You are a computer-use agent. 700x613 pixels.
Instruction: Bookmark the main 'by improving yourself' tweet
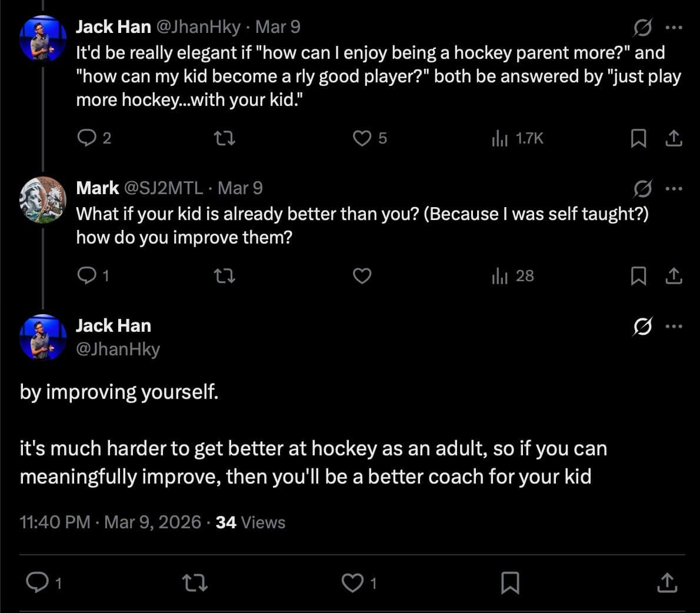click(x=509, y=583)
